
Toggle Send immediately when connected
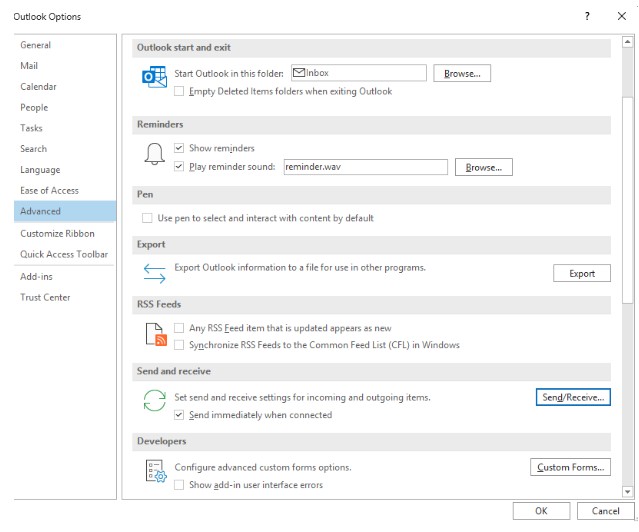[179, 415]
